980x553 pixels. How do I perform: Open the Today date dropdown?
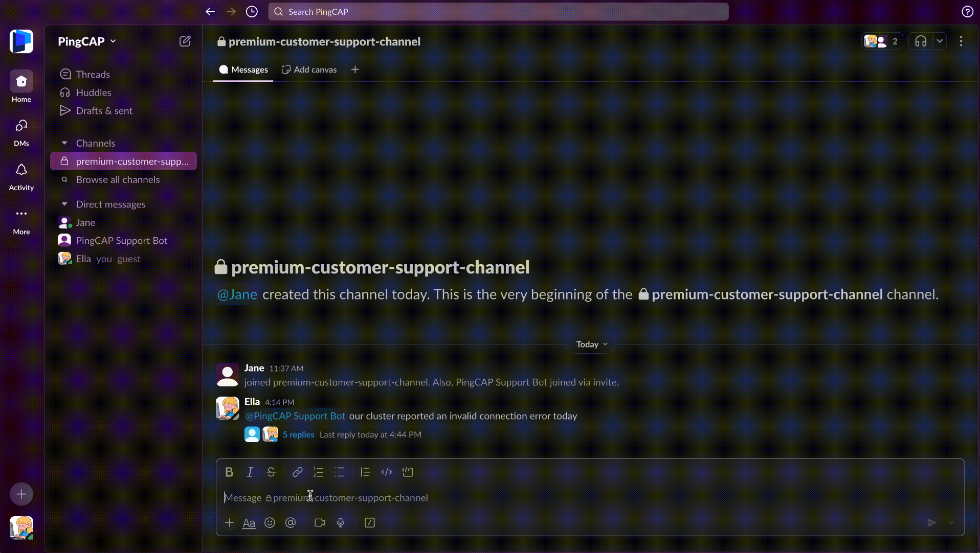click(591, 344)
